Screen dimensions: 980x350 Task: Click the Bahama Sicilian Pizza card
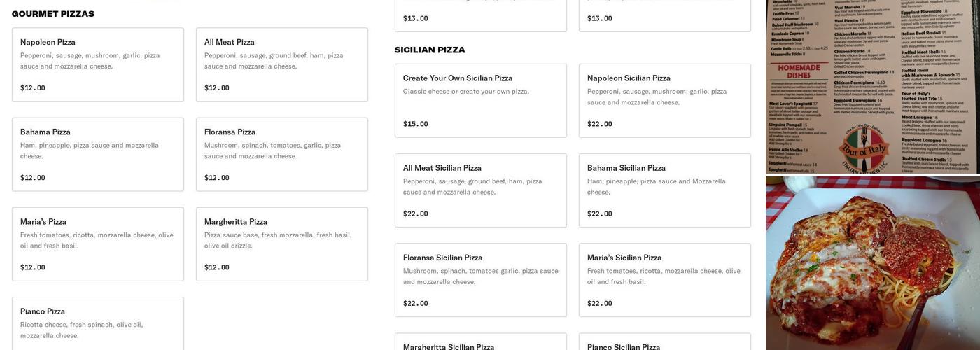[664, 190]
